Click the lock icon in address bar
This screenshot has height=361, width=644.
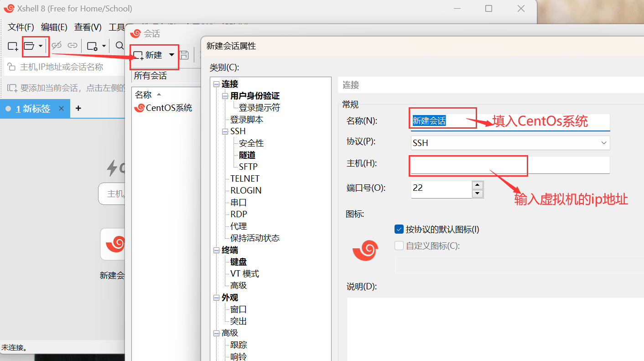point(12,67)
